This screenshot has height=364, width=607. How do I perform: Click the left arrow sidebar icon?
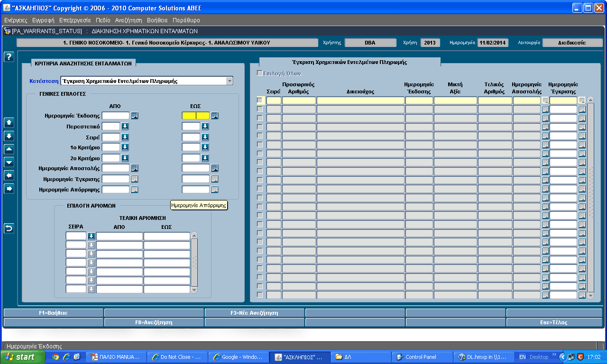[9, 175]
